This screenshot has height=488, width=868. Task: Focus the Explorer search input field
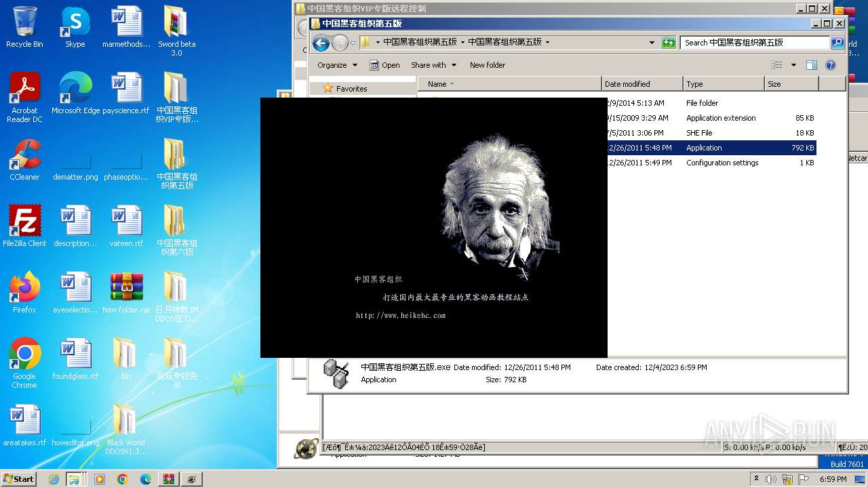coord(755,42)
